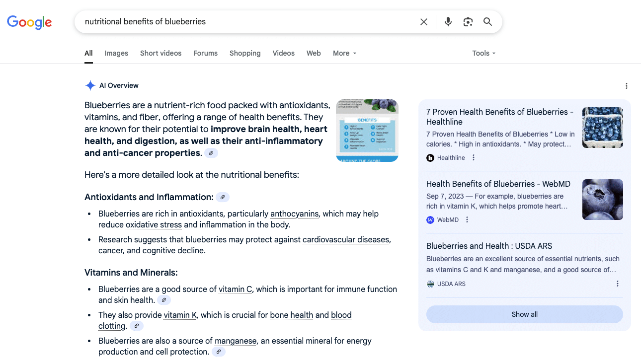The width and height of the screenshot is (641, 364).
Task: Click the cardiovascular diseases underlined term
Action: coord(346,240)
